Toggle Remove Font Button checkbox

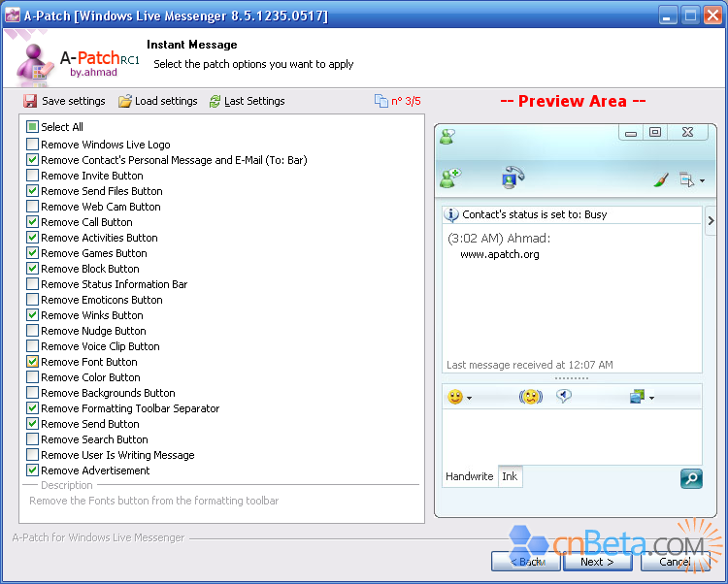(x=32, y=362)
